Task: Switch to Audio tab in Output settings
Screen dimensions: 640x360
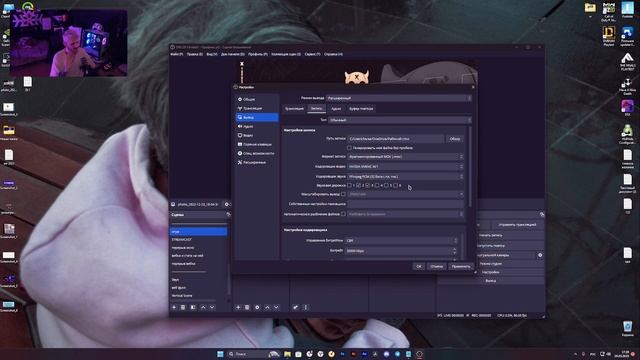Action: pyautogui.click(x=336, y=109)
